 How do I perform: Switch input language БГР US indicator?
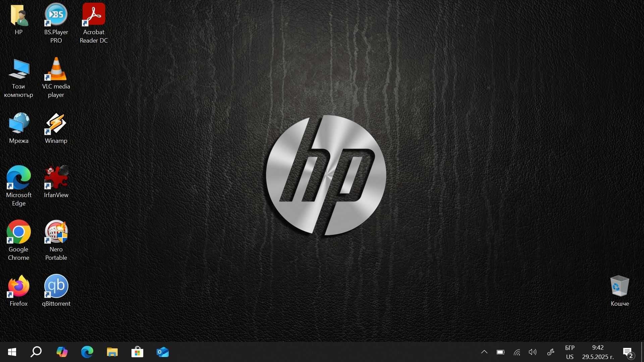pyautogui.click(x=570, y=352)
